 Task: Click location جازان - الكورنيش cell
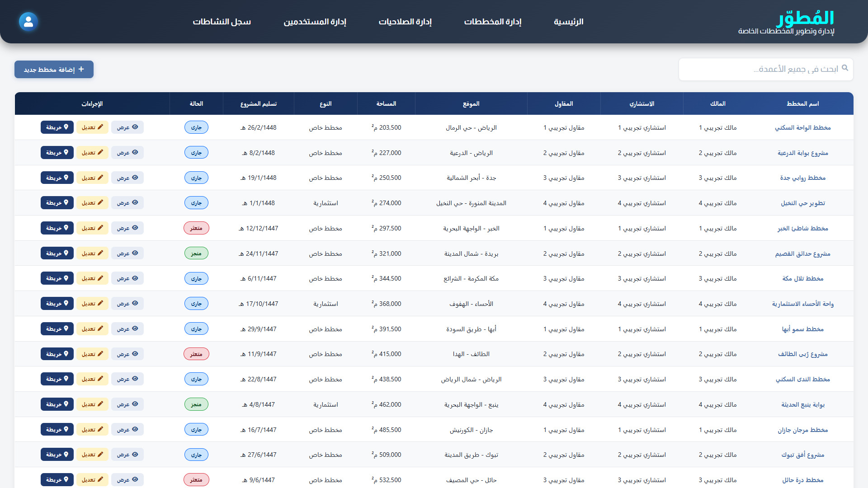(x=471, y=430)
